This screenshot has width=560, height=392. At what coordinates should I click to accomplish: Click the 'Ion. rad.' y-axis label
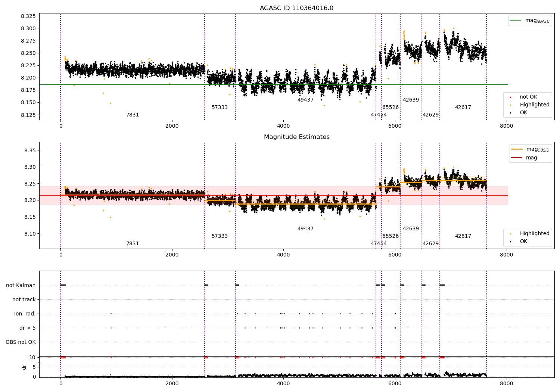click(25, 314)
